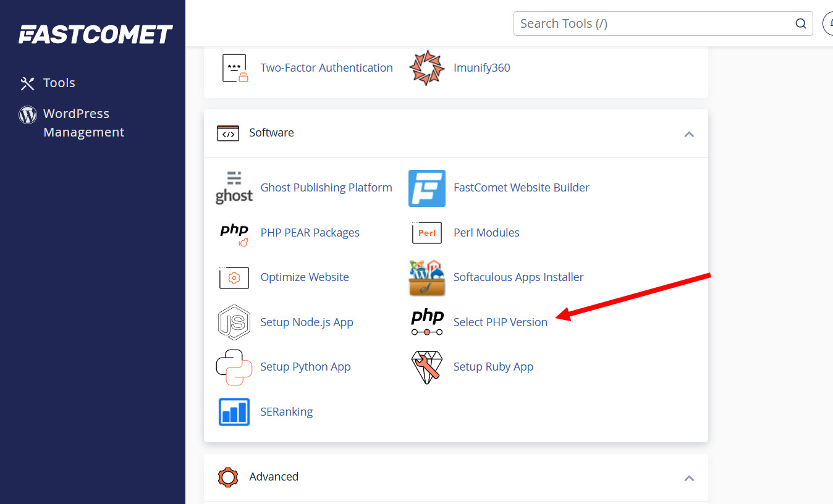Click the Softaculous Apps Installer icon
The image size is (833, 504).
tap(427, 278)
